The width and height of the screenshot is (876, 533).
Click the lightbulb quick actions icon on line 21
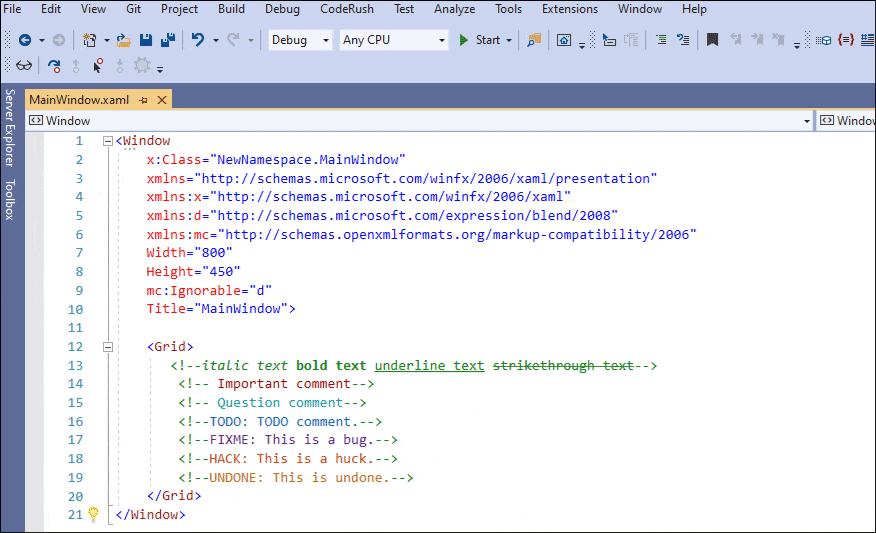click(x=93, y=514)
